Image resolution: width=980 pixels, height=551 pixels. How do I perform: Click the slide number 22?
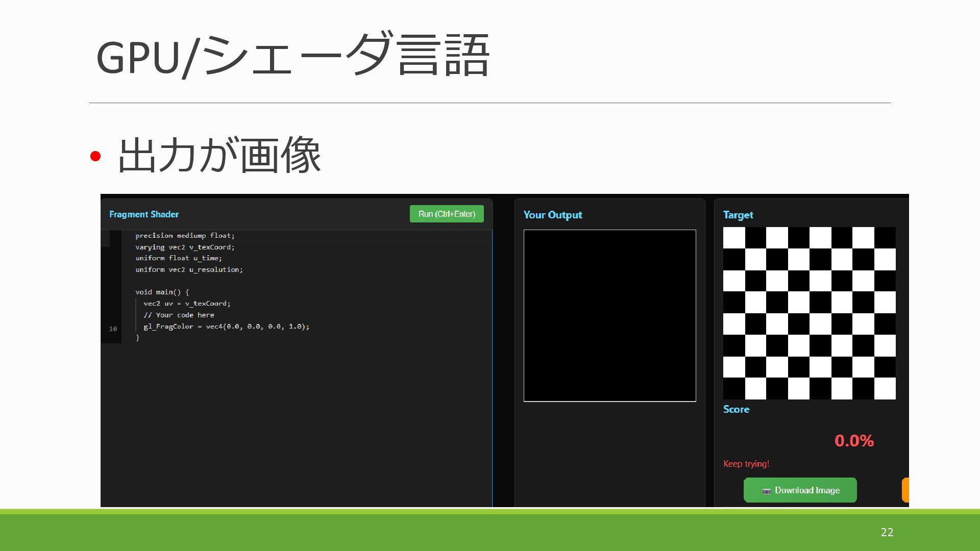[x=887, y=532]
